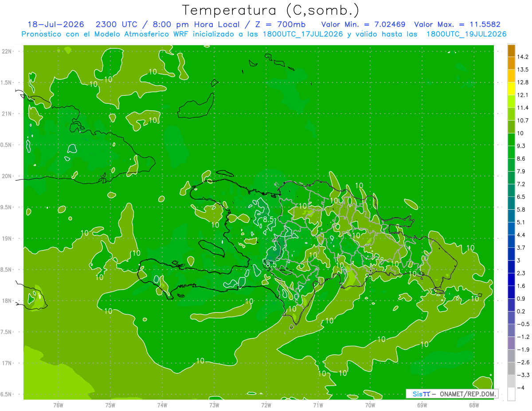The height and width of the screenshot is (411, 532).
Task: Click the dark blue band between 2.3 and 3
Action: coord(511,266)
